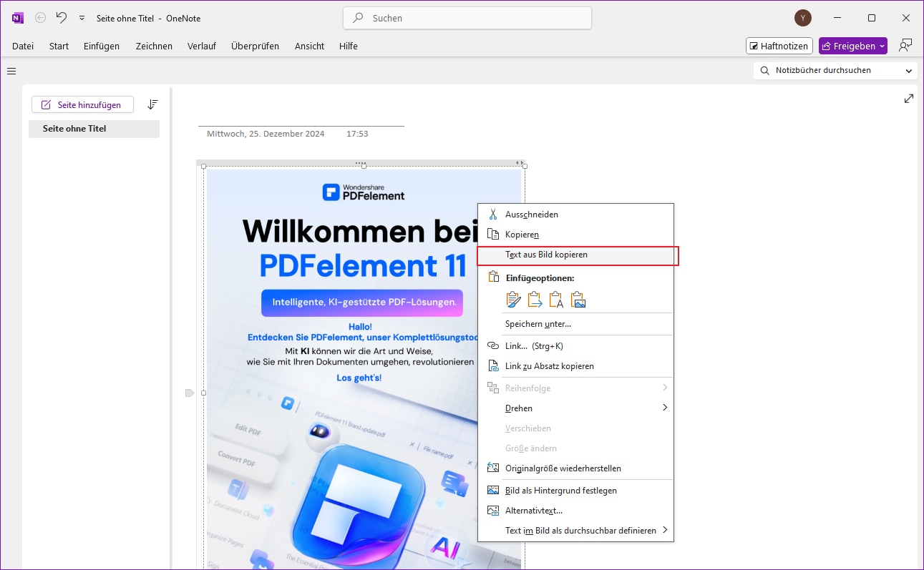This screenshot has height=570, width=924.
Task: Add a page with Seite hinzufügen
Action: [82, 104]
